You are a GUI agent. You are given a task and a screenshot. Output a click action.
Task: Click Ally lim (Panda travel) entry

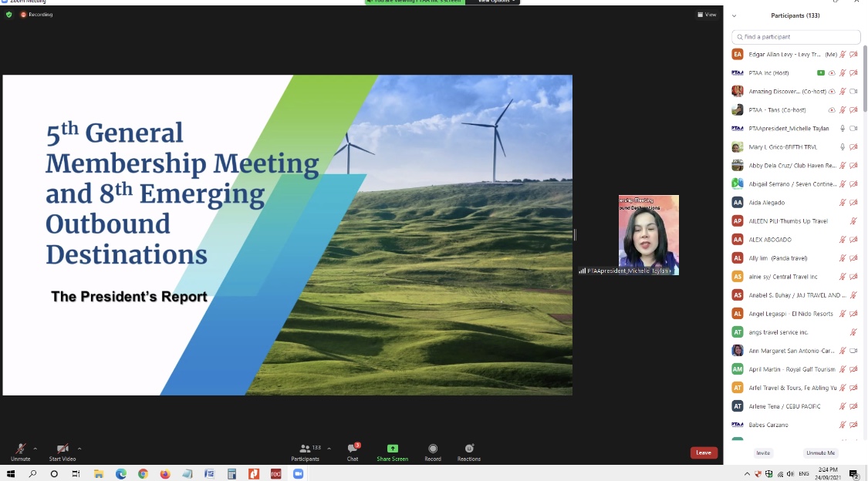pyautogui.click(x=795, y=258)
